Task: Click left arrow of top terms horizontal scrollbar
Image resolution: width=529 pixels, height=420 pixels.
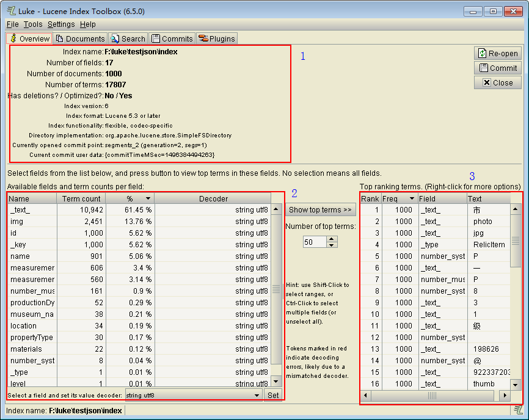Action: pos(365,395)
